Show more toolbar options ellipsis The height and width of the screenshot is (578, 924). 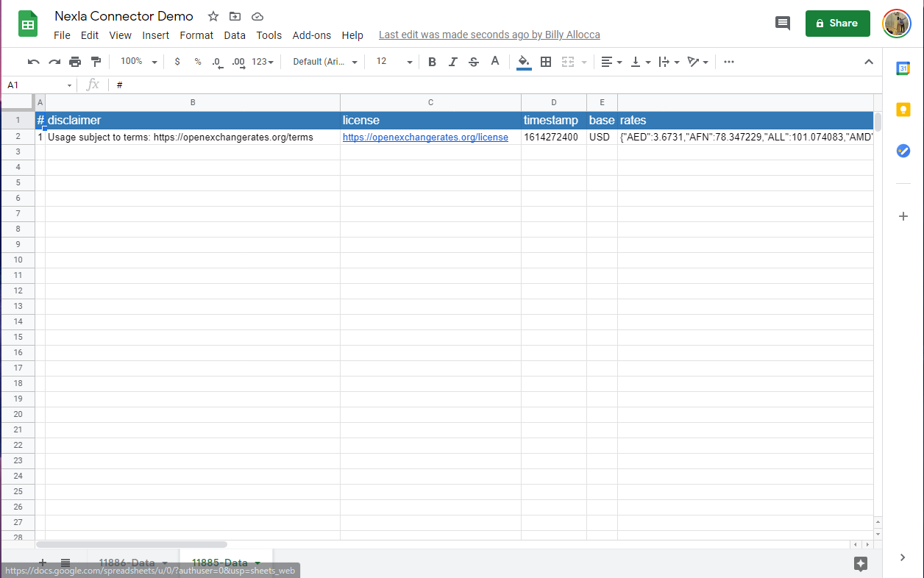[x=729, y=62]
